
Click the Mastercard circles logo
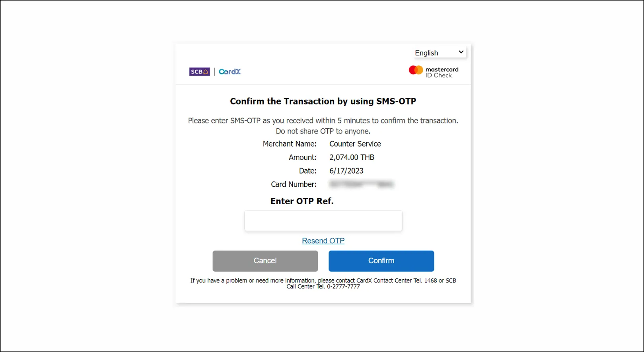[416, 70]
